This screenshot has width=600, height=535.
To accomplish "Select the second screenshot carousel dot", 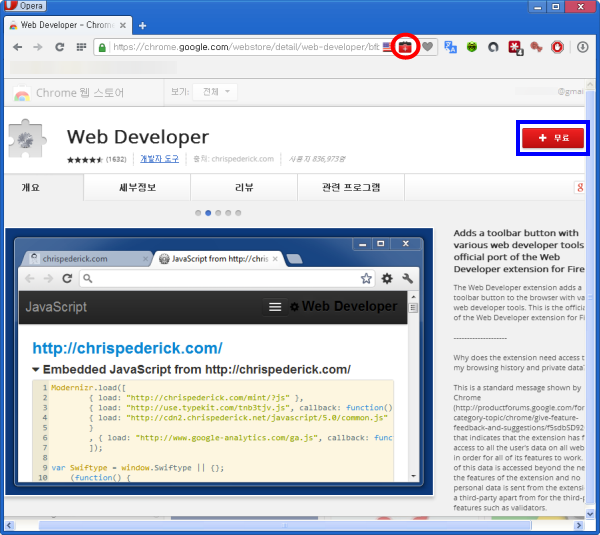I will tap(208, 213).
